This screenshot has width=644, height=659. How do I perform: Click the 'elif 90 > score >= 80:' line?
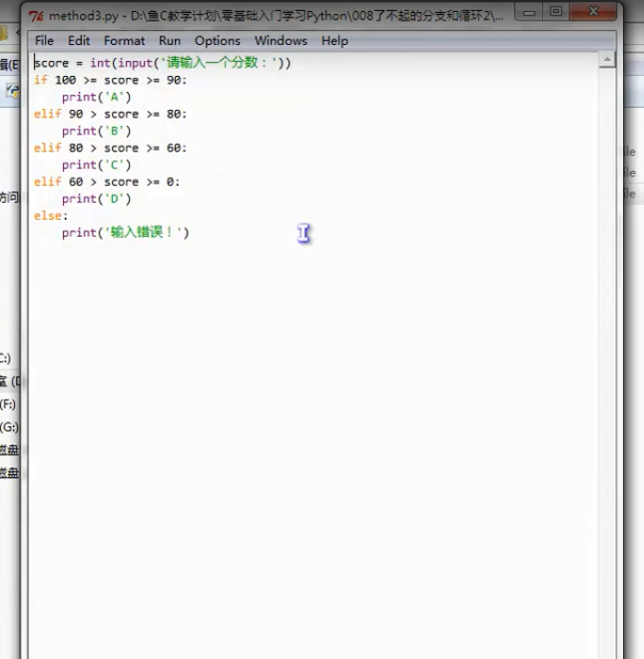[110, 114]
